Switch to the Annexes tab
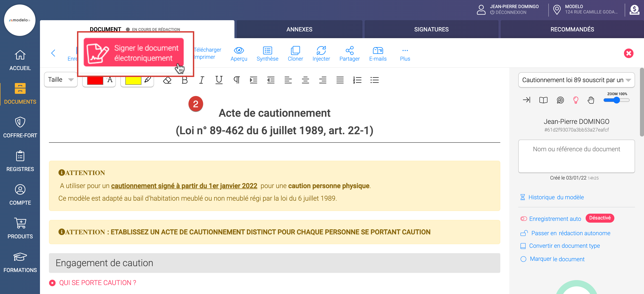This screenshot has width=644, height=294. (x=299, y=29)
